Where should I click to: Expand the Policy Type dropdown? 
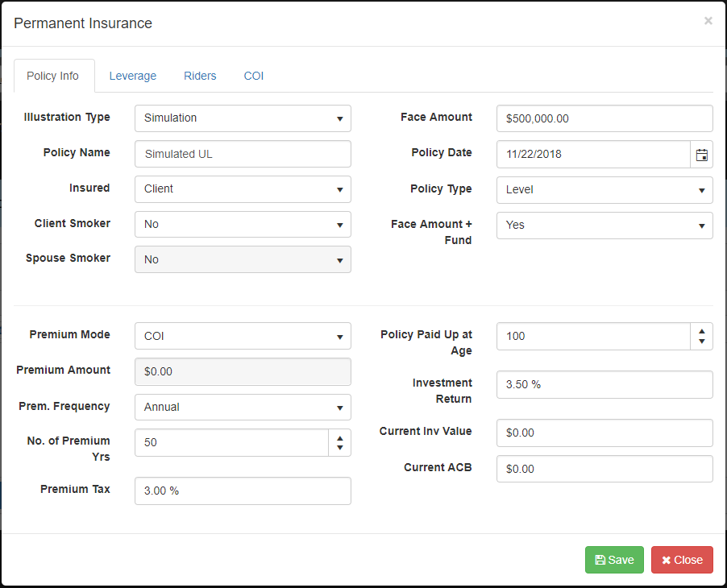click(604, 189)
